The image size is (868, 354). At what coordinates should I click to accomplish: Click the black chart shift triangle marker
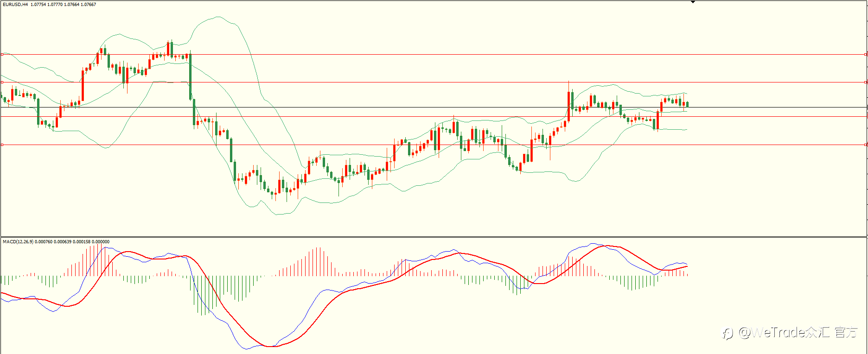click(x=693, y=2)
